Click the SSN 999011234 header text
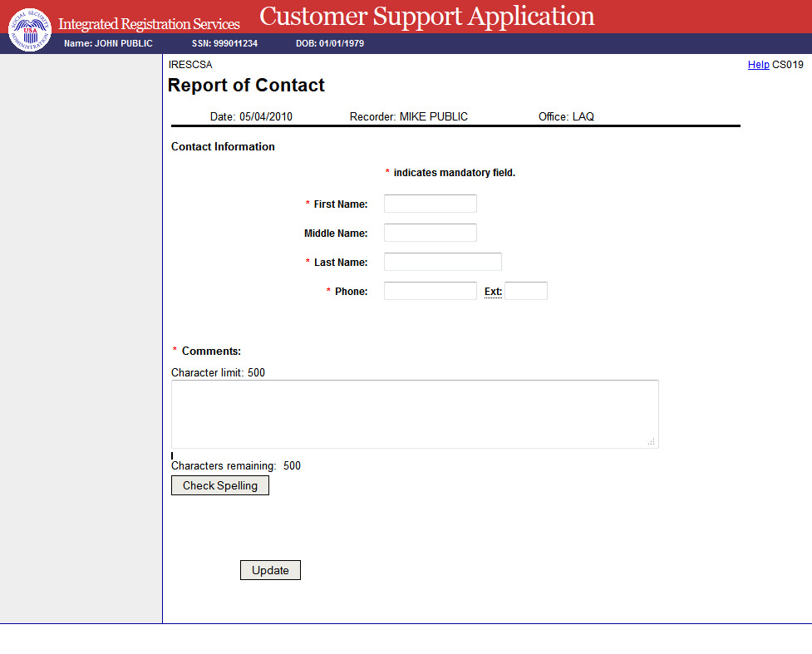Image resolution: width=812 pixels, height=654 pixels. [224, 43]
